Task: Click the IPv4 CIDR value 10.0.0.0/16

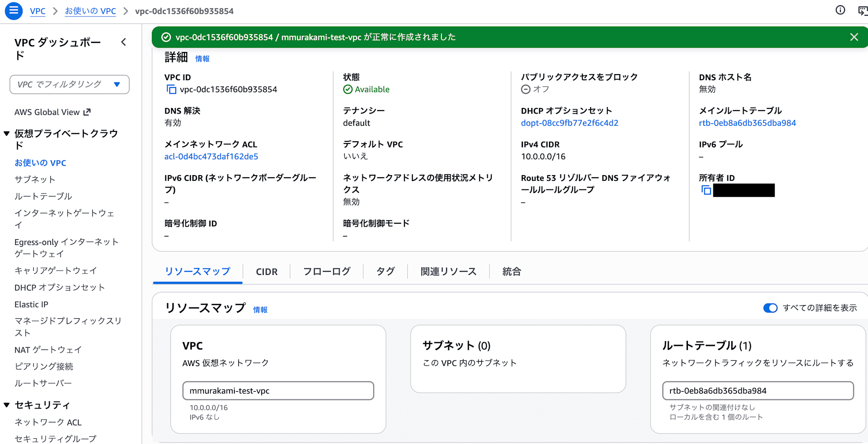Action: pos(543,157)
